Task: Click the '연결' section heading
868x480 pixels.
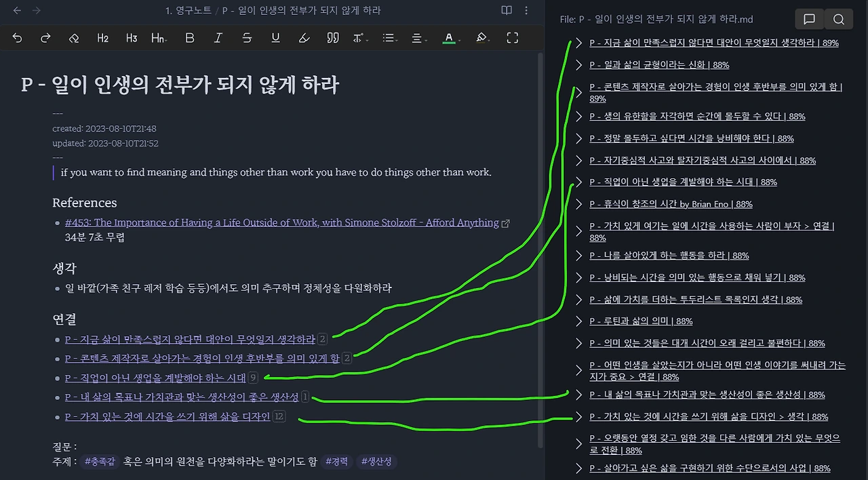Action: (x=64, y=319)
